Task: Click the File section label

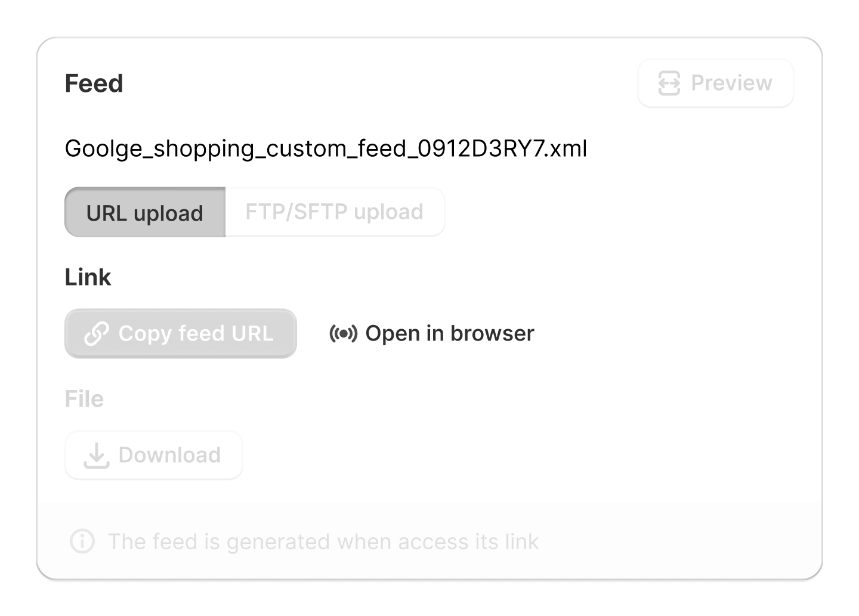Action: coord(84,399)
